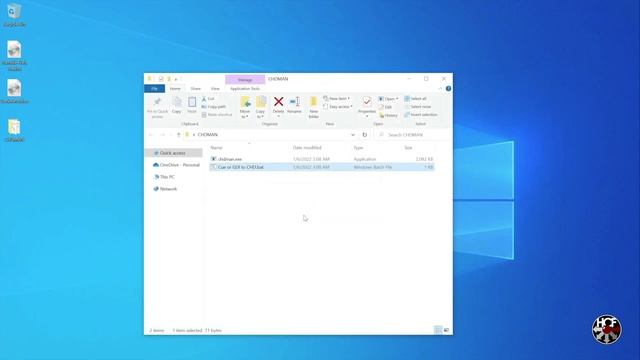The image size is (640, 360).
Task: Click Copy path in the Clipboard group
Action: click(x=213, y=107)
